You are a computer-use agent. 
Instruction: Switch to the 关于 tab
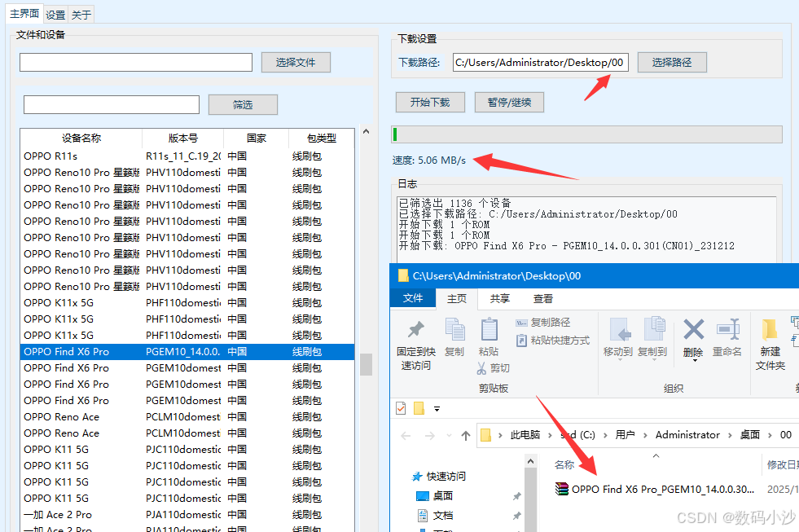81,15
